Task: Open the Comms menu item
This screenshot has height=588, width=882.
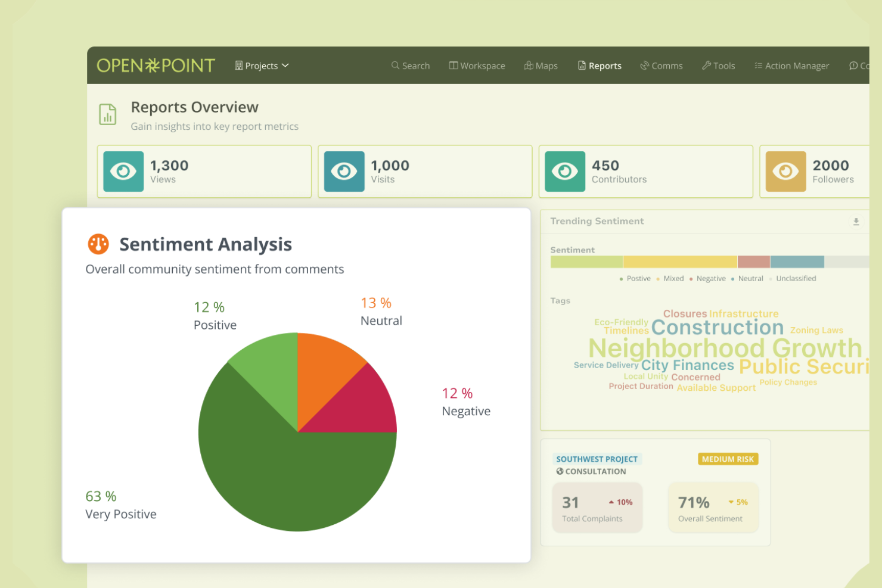Action: pos(661,66)
